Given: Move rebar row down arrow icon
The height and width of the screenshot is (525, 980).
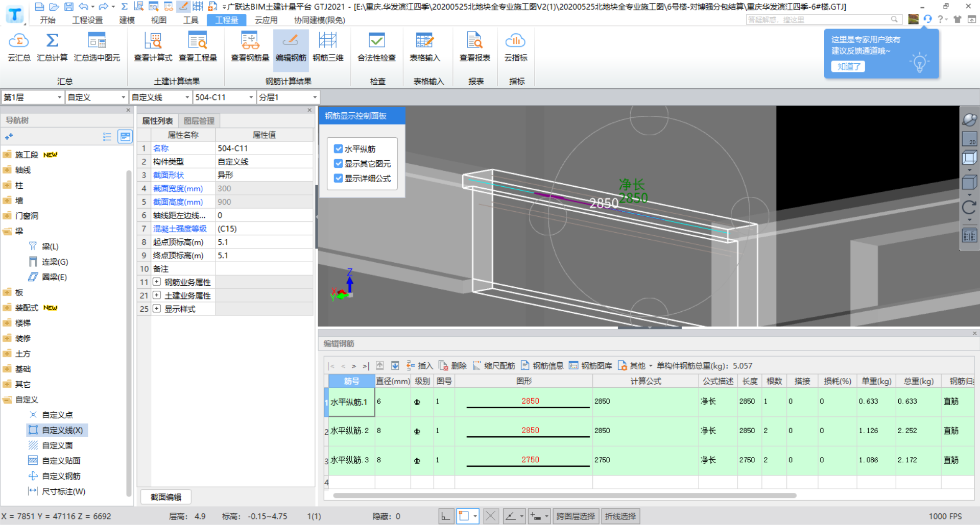Looking at the screenshot, I should (x=395, y=365).
